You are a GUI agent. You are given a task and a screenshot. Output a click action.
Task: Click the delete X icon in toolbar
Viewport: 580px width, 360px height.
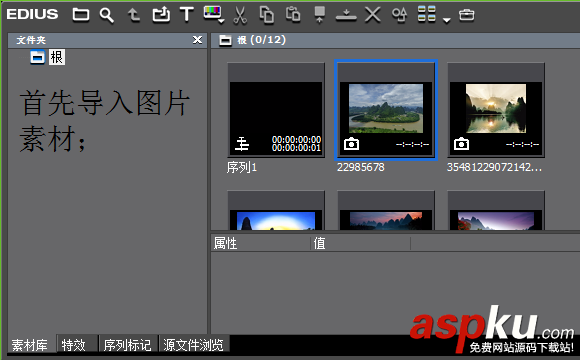[x=372, y=15]
